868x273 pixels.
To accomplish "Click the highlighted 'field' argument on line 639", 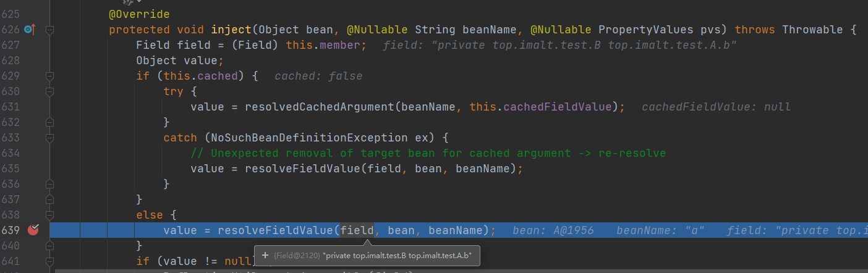I will [357, 230].
